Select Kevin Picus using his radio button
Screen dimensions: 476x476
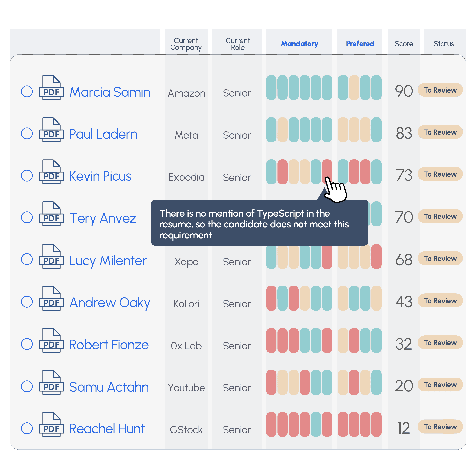tap(27, 176)
